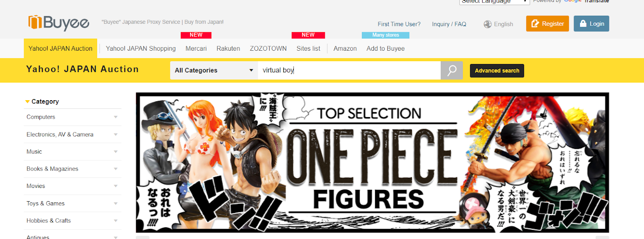Open the Inquiry / FAQ link
The image size is (644, 239).
449,24
